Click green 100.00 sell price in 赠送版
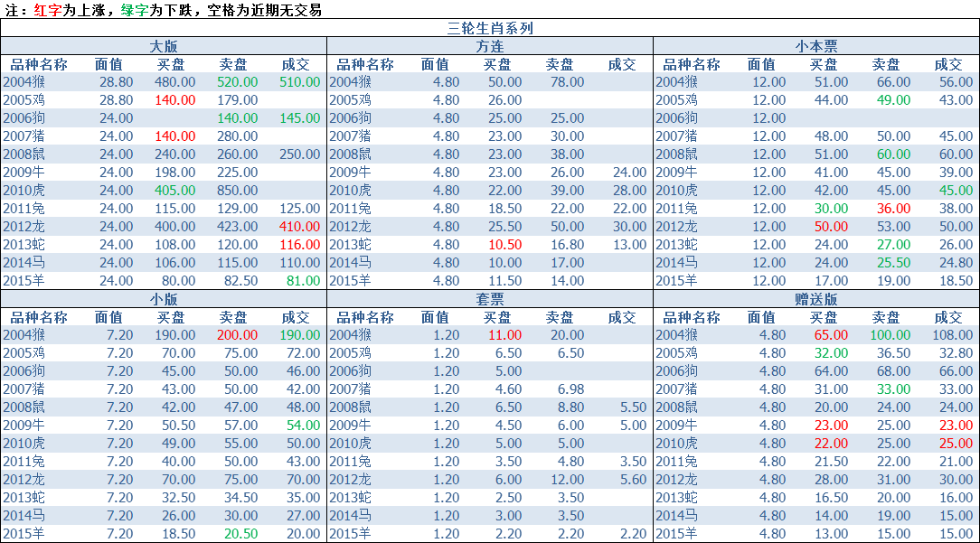This screenshot has width=980, height=543. coord(890,335)
